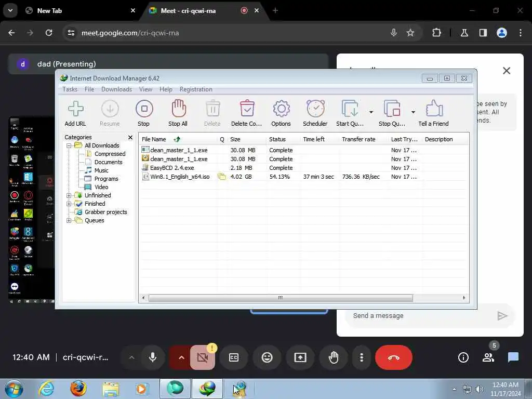532x399 pixels.
Task: Open the Tasks menu
Action: [70, 89]
